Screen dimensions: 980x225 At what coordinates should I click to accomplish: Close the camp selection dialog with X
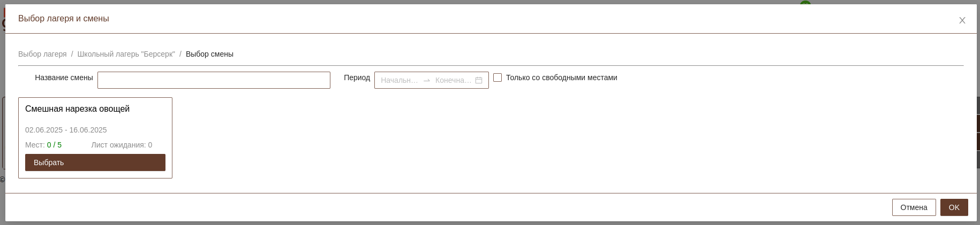pos(962,20)
